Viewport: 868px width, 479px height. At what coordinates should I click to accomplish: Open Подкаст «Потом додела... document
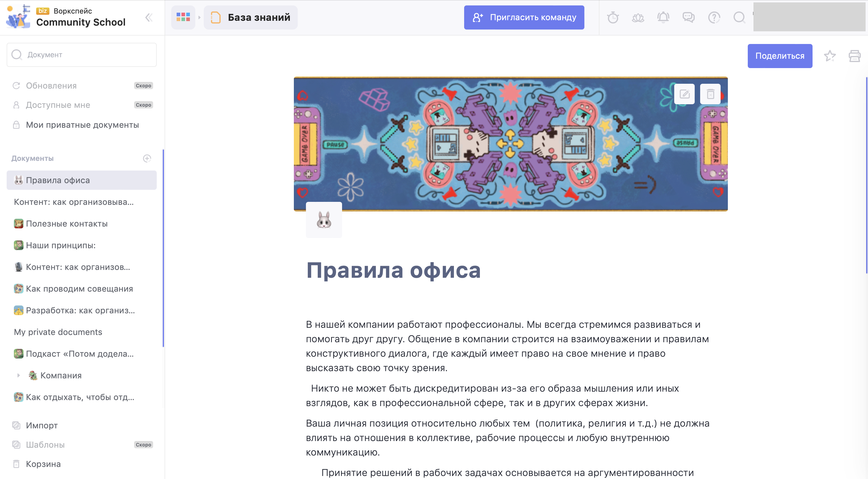(82, 354)
